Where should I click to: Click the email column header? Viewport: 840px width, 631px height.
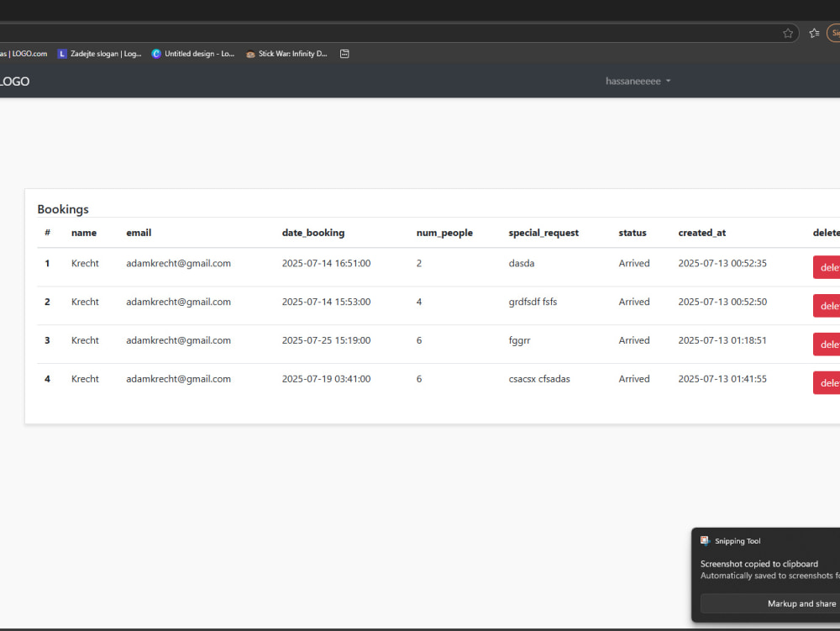[x=139, y=233]
